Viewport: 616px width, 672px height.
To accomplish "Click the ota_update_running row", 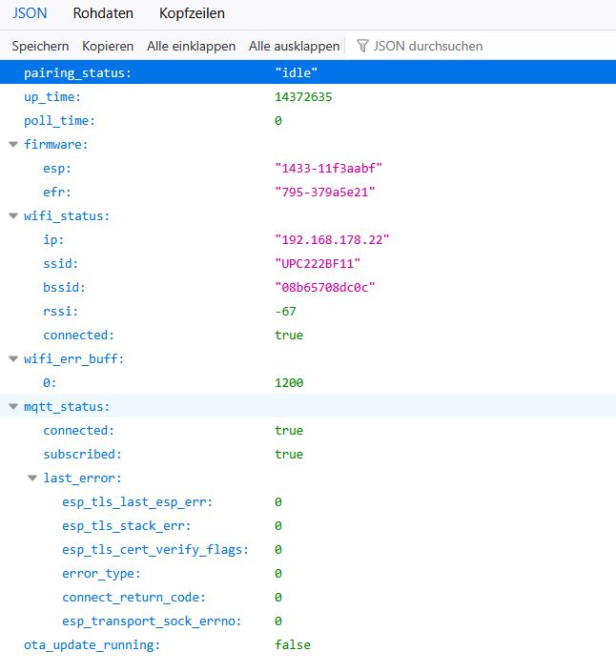I will [92, 645].
